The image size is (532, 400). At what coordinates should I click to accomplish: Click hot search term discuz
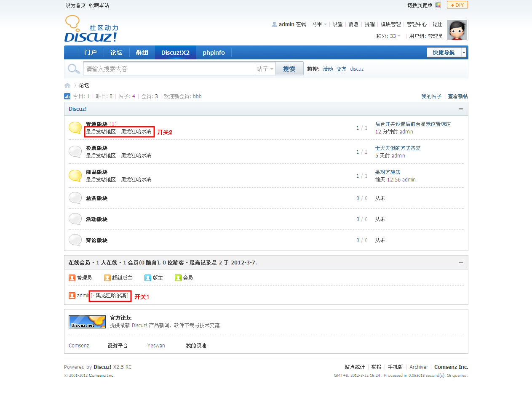coord(357,69)
